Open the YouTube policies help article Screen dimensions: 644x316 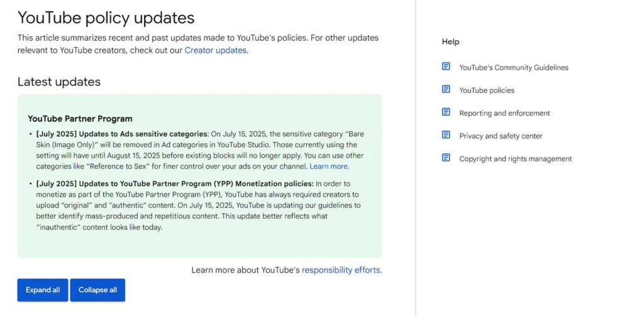tap(487, 90)
